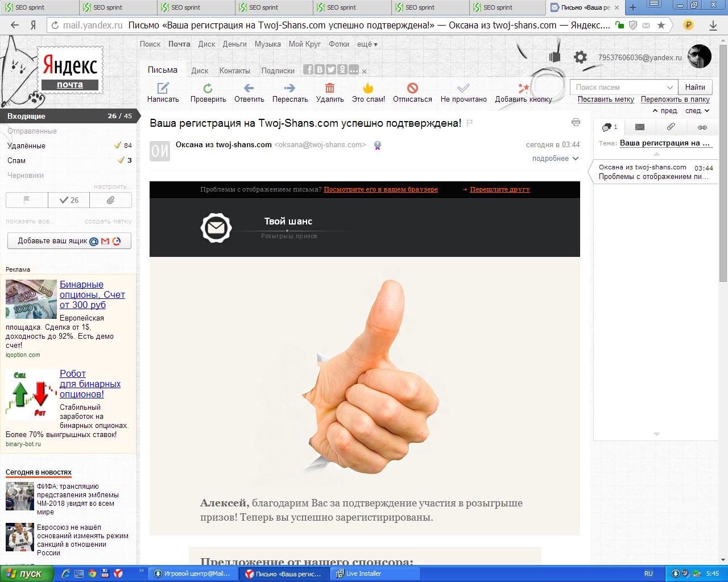Show unread letters filter showing 26
Image resolution: width=728 pixels, height=582 pixels.
pos(69,200)
